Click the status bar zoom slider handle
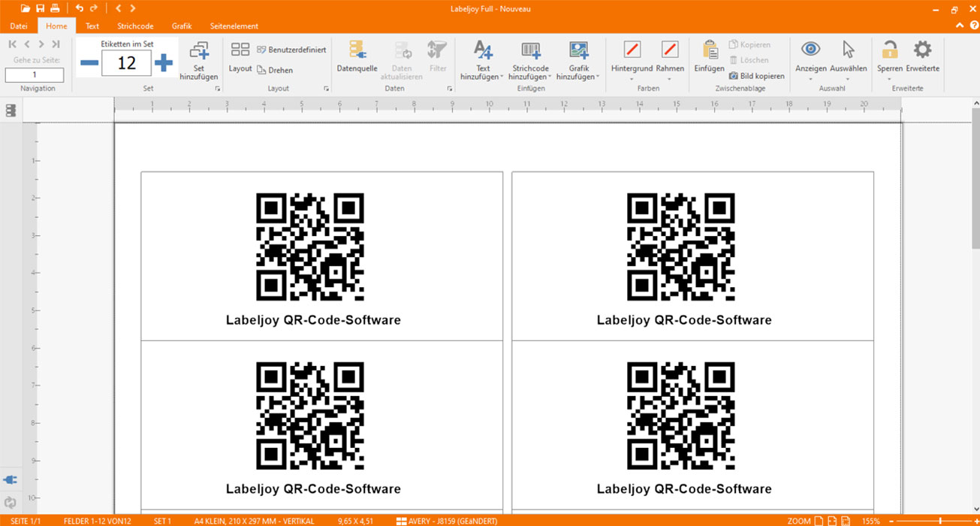 point(941,520)
